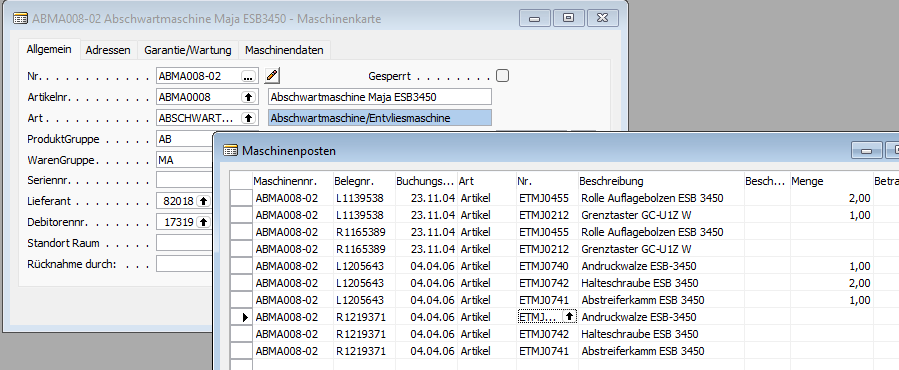Click the Maschinenposten window title icon

230,151
